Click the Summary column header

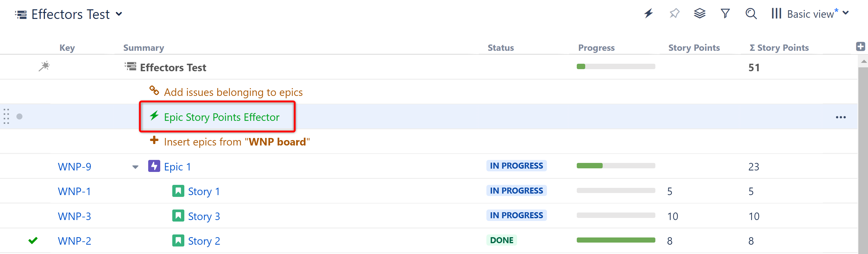pos(144,48)
